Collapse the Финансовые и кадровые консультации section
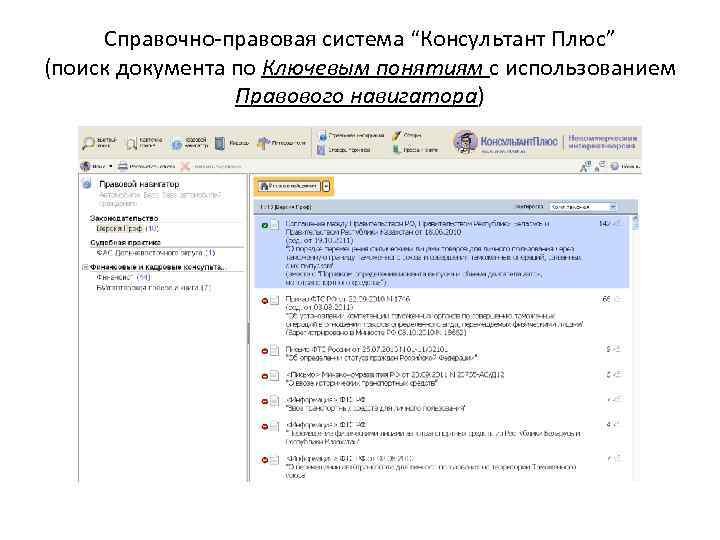Image resolution: width=720 pixels, height=540 pixels. (x=84, y=267)
